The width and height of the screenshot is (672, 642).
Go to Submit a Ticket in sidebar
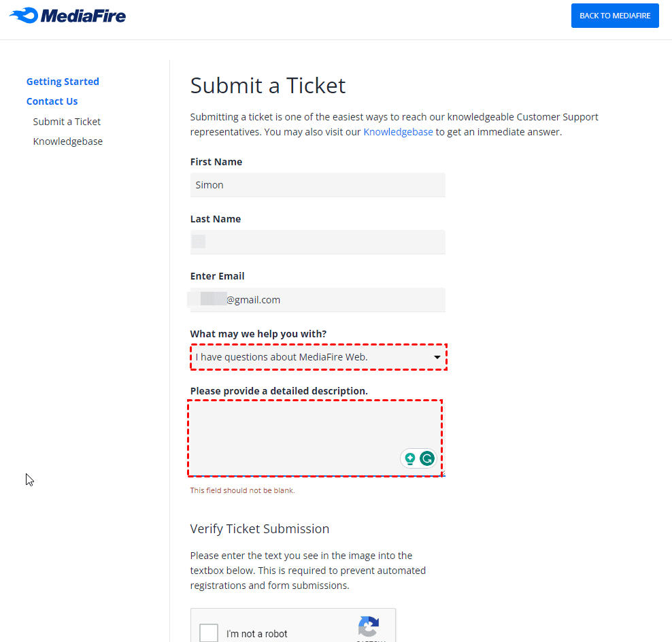click(x=67, y=122)
